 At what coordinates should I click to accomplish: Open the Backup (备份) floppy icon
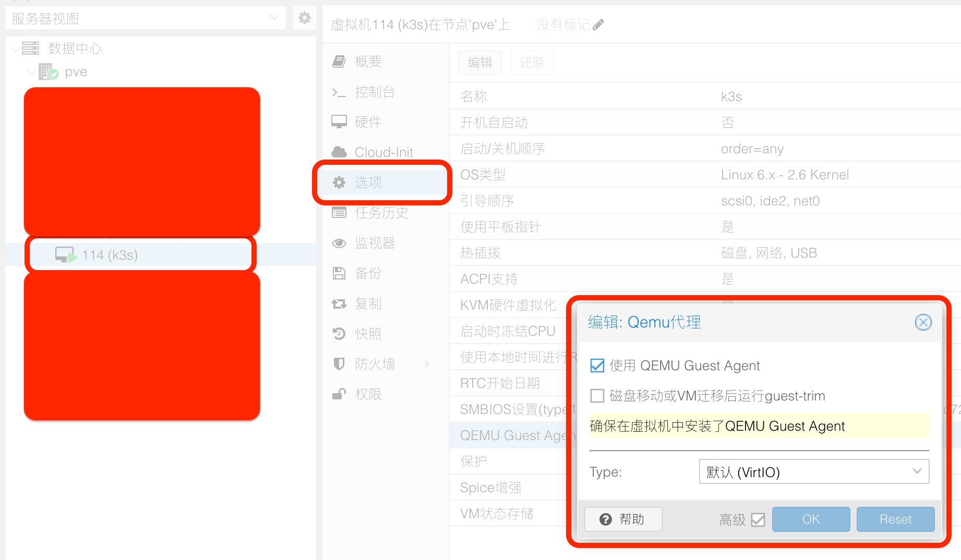tap(339, 273)
